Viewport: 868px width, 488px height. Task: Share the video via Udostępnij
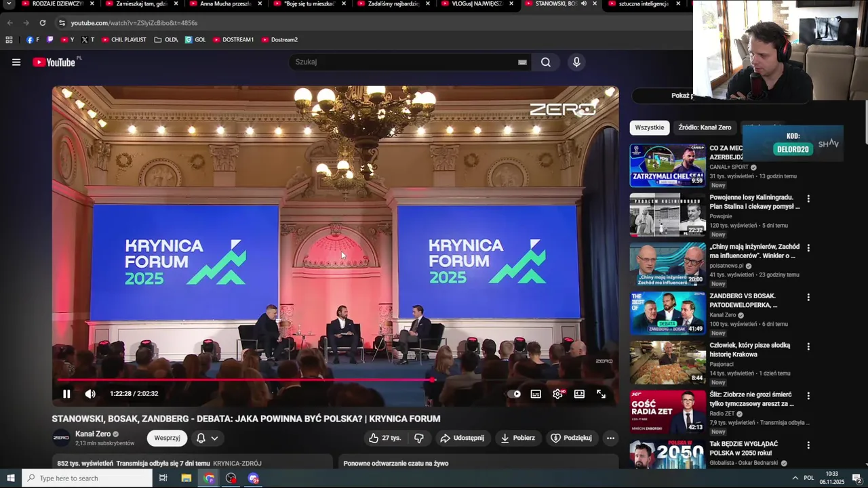462,438
